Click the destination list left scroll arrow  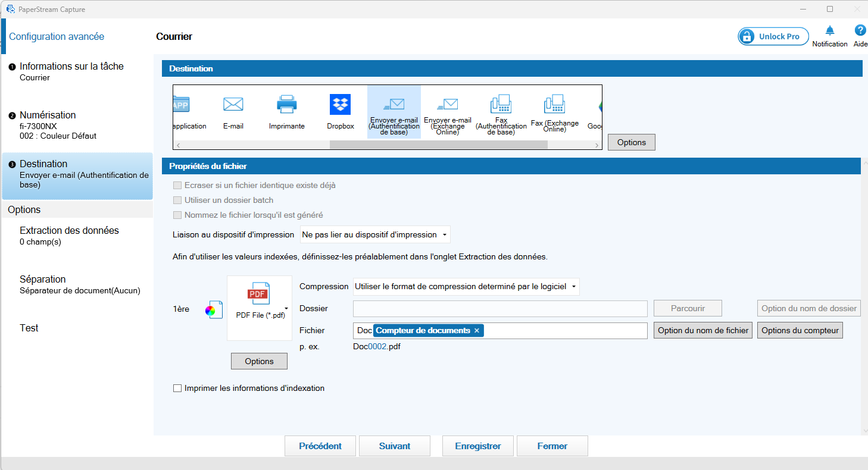click(x=177, y=145)
